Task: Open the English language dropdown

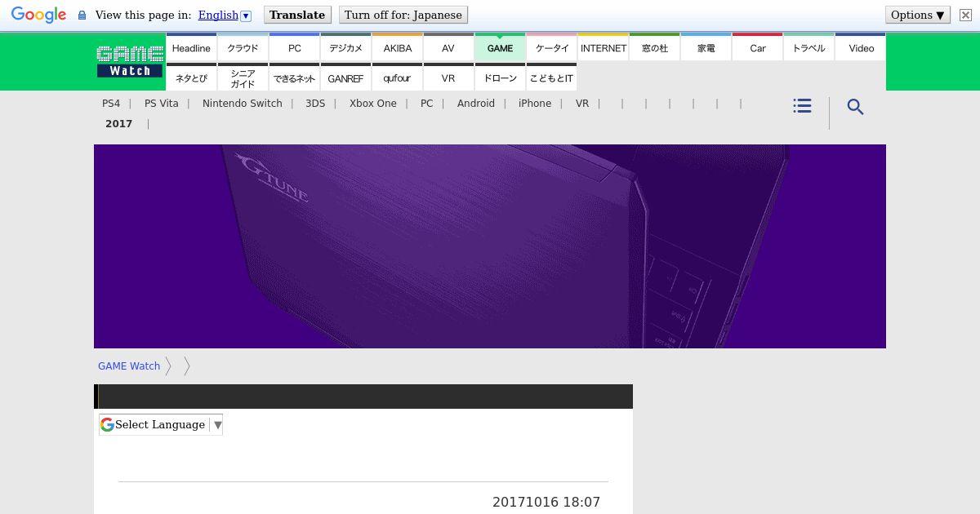Action: pos(225,15)
